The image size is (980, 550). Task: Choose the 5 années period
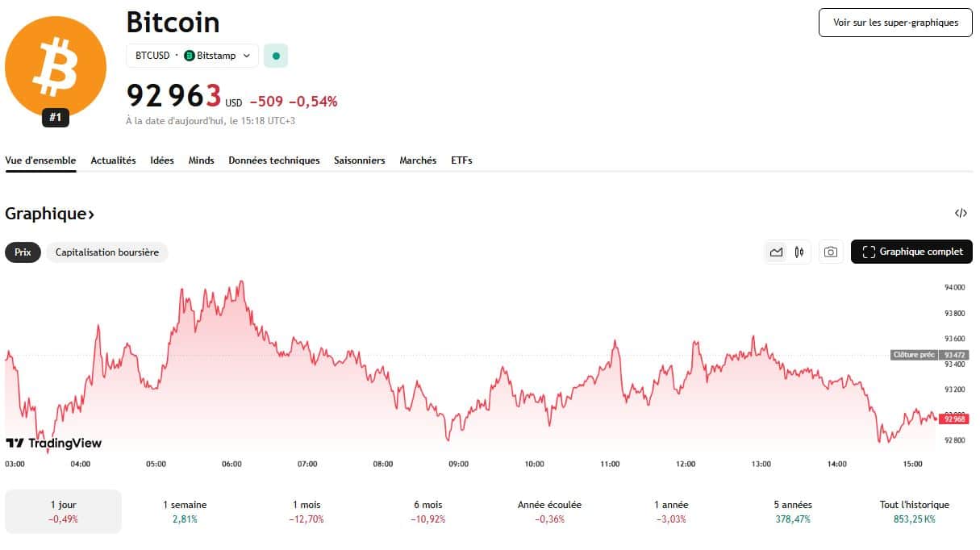coord(792,511)
